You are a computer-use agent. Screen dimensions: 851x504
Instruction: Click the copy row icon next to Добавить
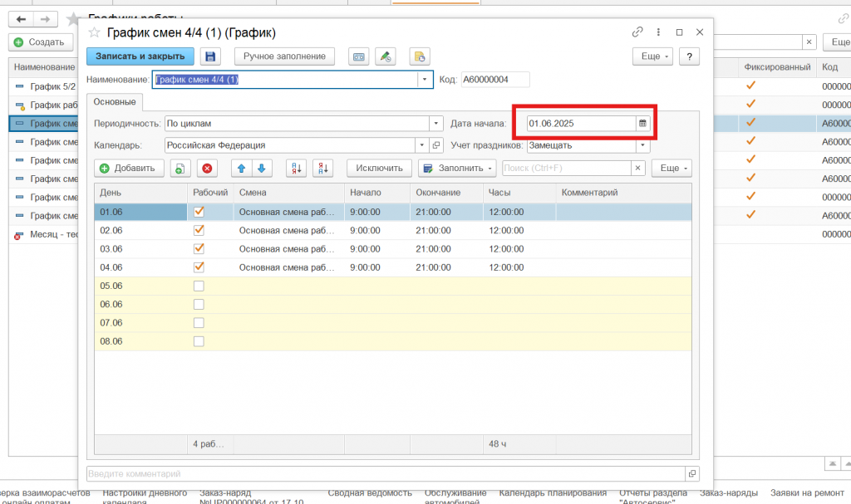coord(180,168)
